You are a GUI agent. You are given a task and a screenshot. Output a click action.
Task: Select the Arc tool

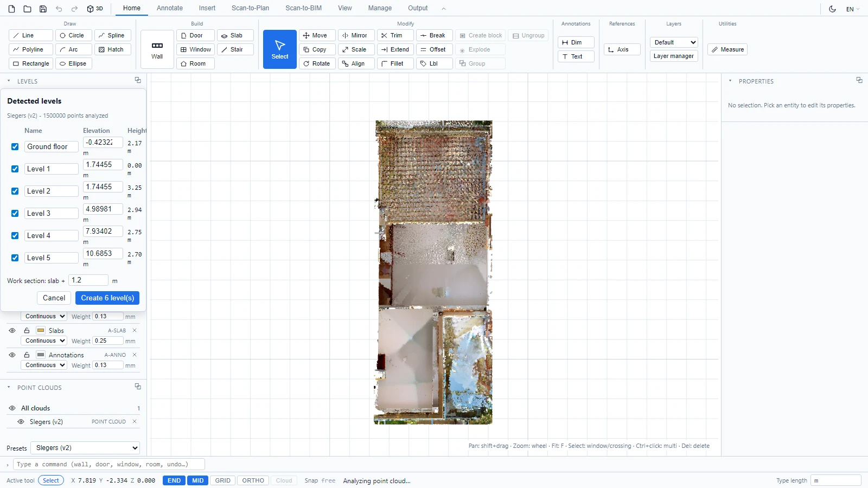pyautogui.click(x=74, y=49)
